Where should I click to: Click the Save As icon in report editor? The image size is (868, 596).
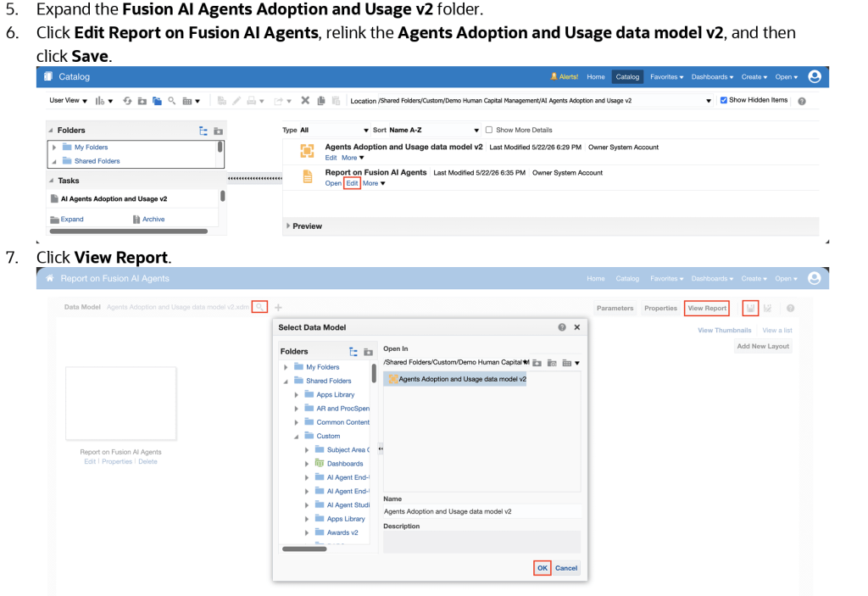coord(767,308)
